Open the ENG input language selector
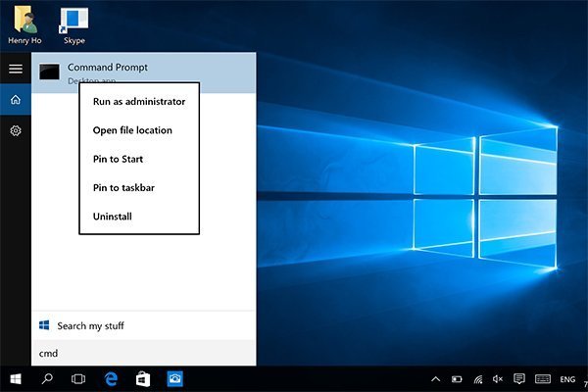 [x=567, y=378]
